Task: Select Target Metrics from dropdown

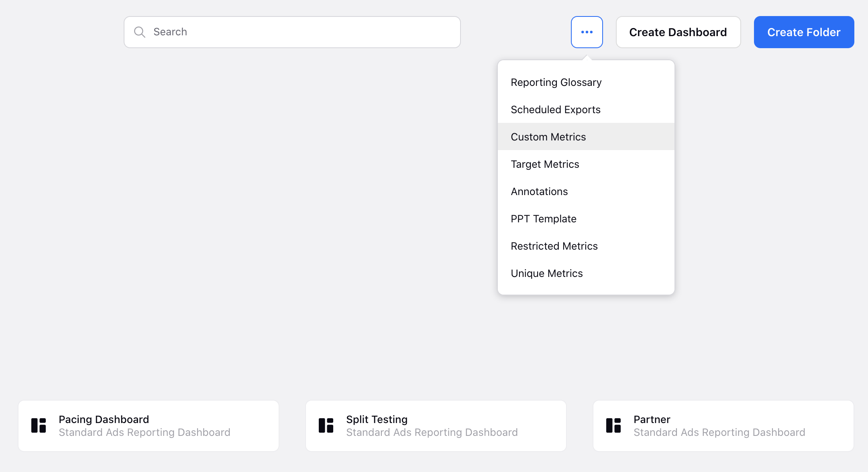Action: coord(545,164)
